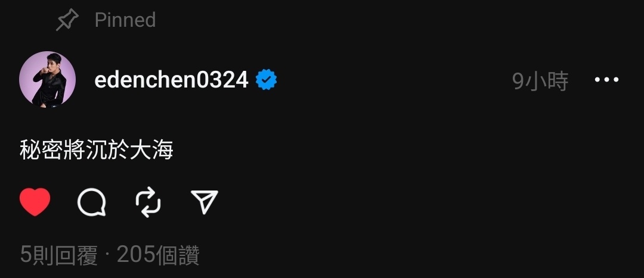644x278 pixels.
Task: Open the three-dot more options menu
Action: point(606,80)
